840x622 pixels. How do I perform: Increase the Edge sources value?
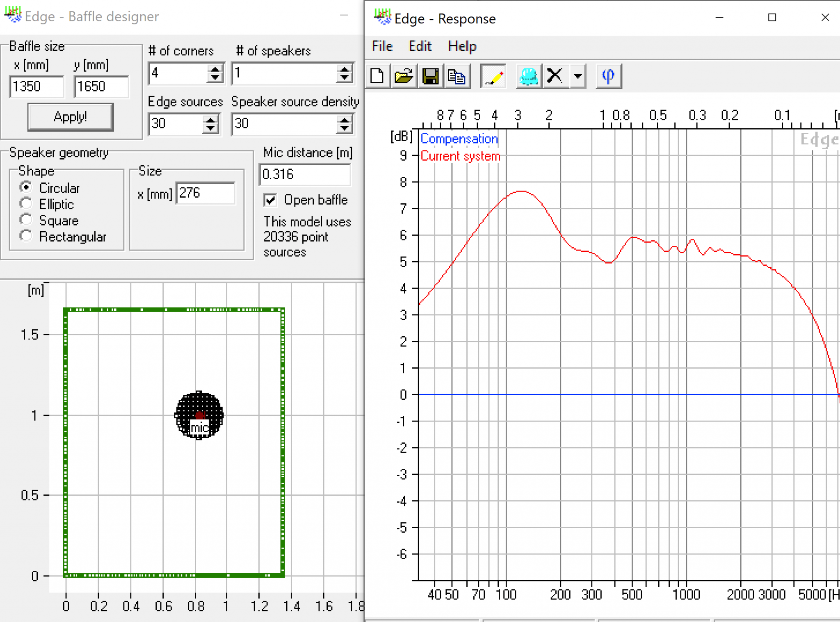tap(210, 119)
